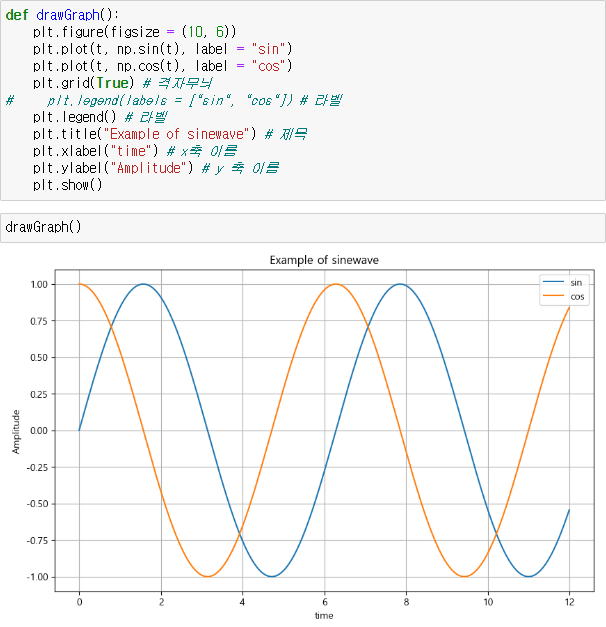
Task: Click the 'def drawGraph():' code line
Action: tap(62, 15)
